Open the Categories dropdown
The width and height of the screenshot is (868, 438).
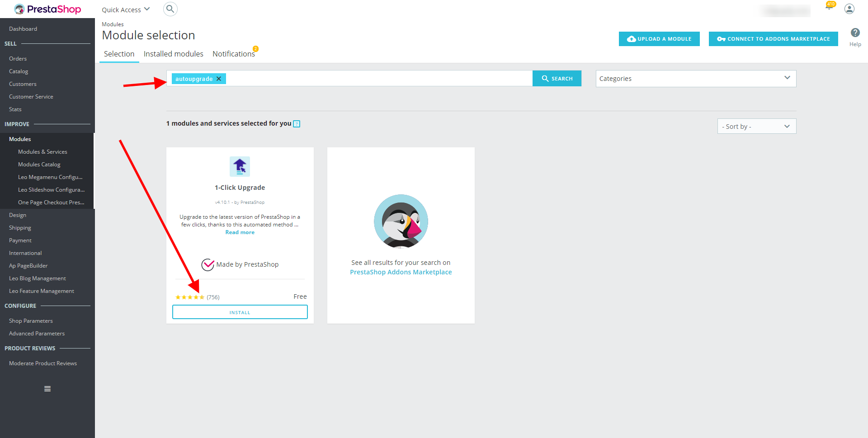coord(696,79)
